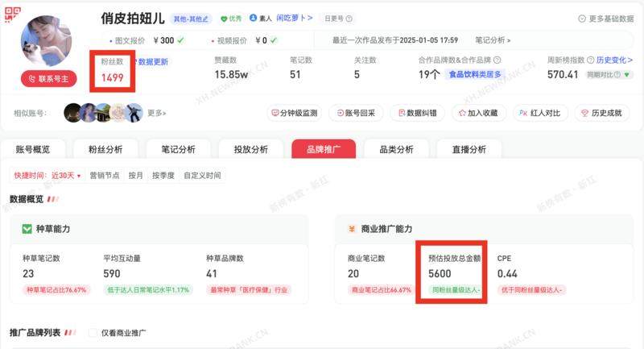
Task: Switch to 直播分析 tab
Action: tap(469, 149)
